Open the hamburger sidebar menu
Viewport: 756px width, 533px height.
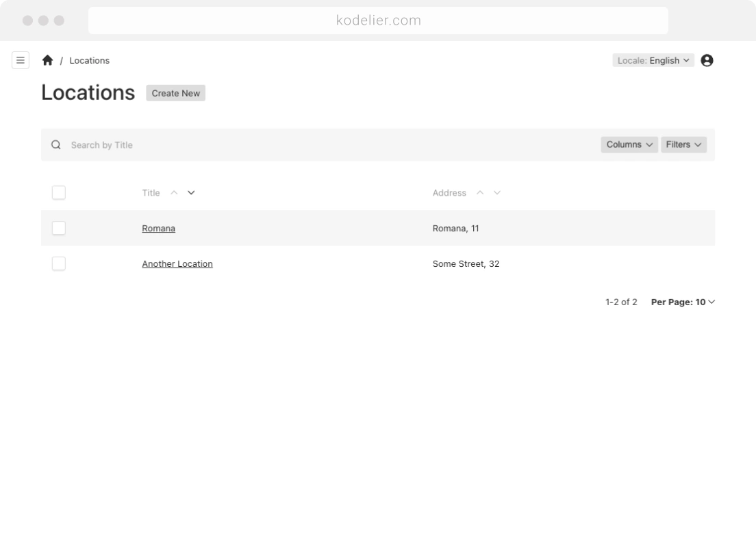[x=21, y=60]
